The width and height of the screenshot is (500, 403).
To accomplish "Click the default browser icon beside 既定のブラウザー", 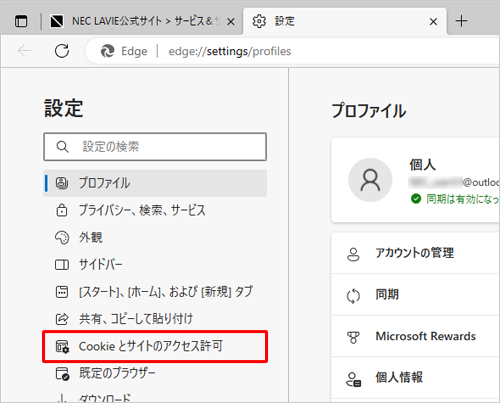I will [x=62, y=374].
